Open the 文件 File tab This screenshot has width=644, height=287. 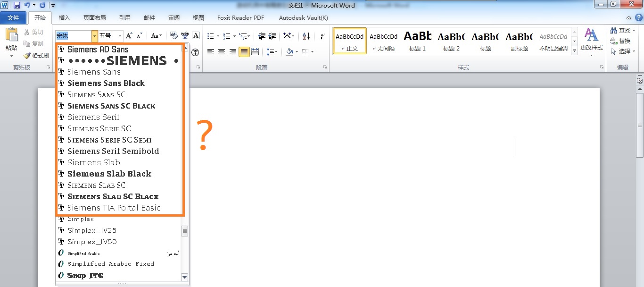[13, 18]
